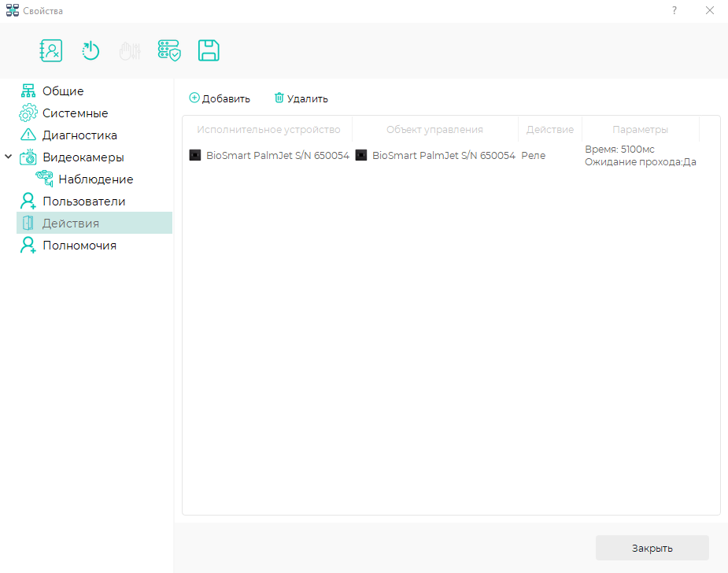The width and height of the screenshot is (728, 573).
Task: Click the Ожидание прохода:Да parameter text
Action: click(x=641, y=162)
